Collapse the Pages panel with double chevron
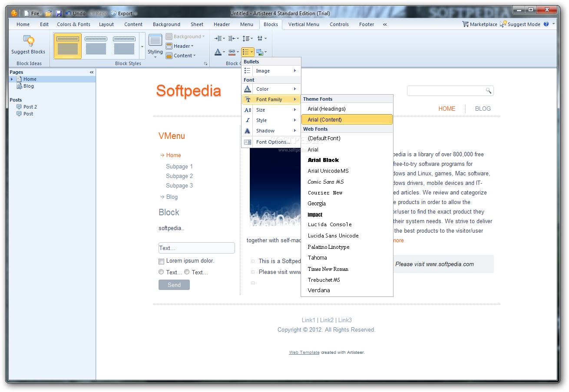Image resolution: width=569 pixels, height=392 pixels. (x=92, y=72)
